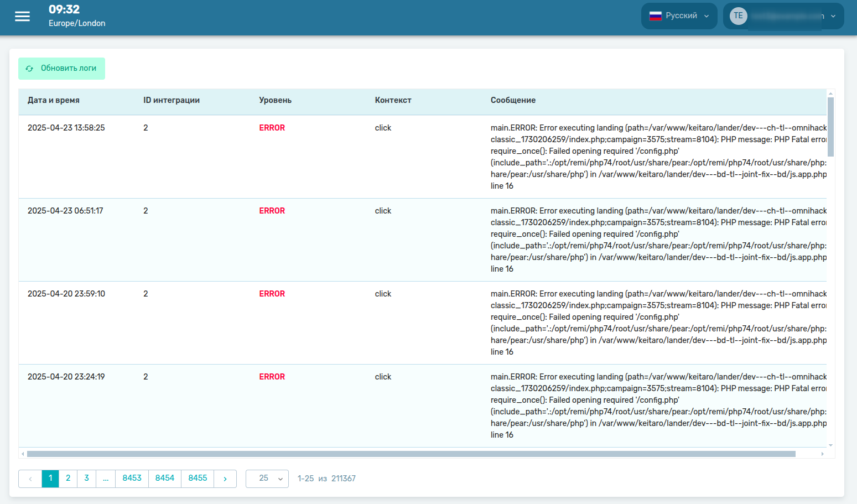The width and height of the screenshot is (857, 504).
Task: Click the vertical scrollbar thumb of the table
Action: (x=830, y=127)
